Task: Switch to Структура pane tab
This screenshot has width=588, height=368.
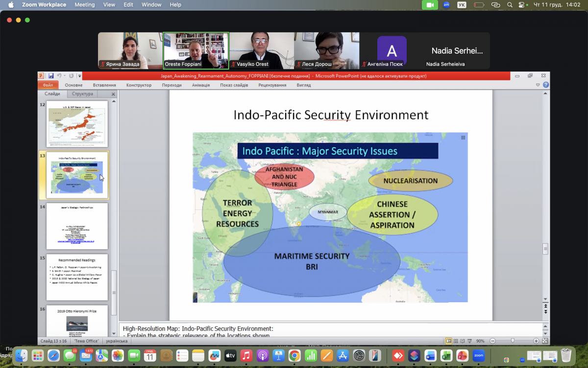Action: [82, 94]
